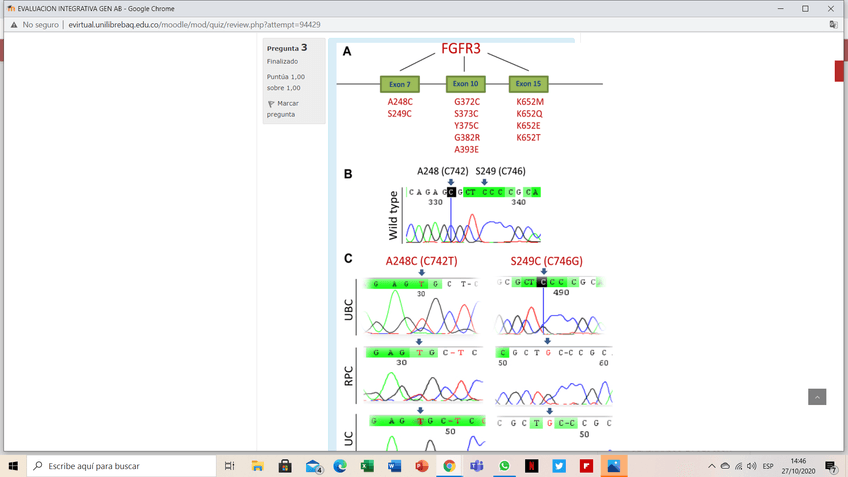This screenshot has width=848, height=477.
Task: Open Task View from the taskbar
Action: (x=229, y=466)
